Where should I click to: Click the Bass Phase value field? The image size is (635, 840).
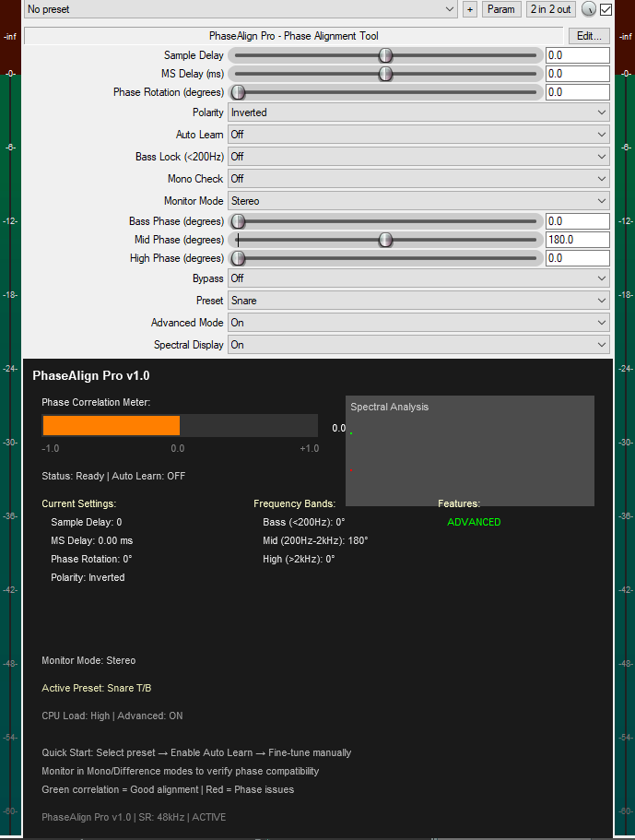577,221
